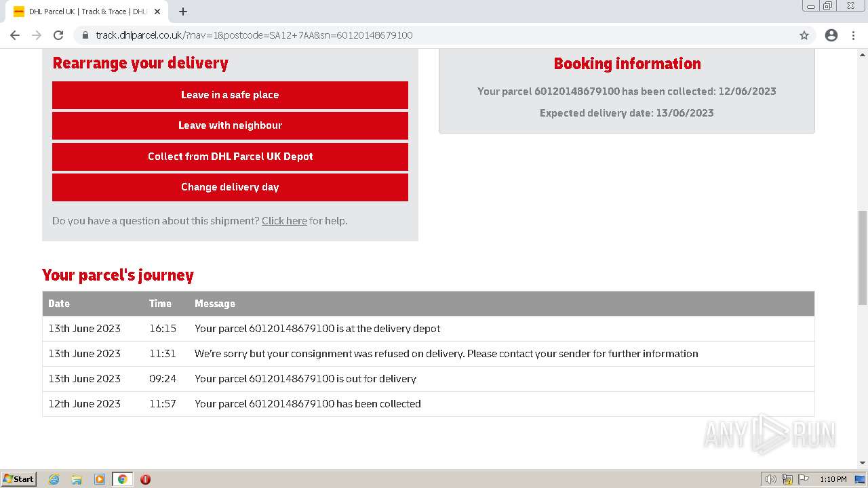
Task: Select the has been collected journey message
Action: coord(308,404)
